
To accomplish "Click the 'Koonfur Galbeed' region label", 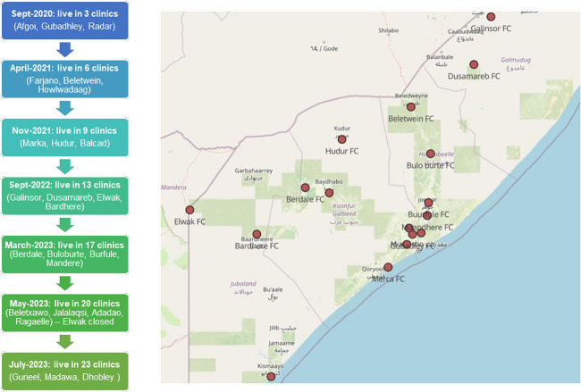I will point(344,210).
